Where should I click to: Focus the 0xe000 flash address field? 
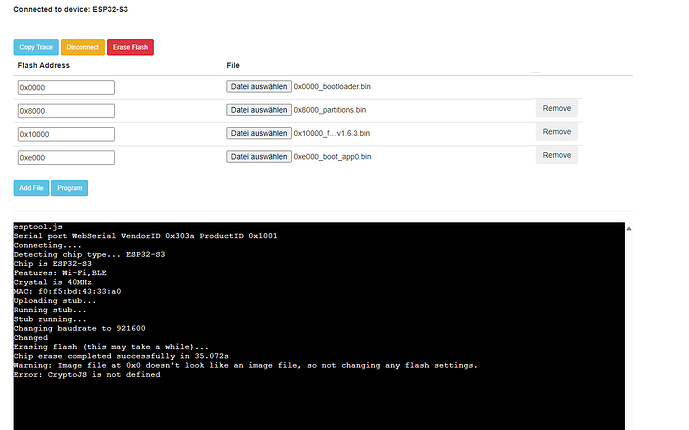pyautogui.click(x=66, y=158)
